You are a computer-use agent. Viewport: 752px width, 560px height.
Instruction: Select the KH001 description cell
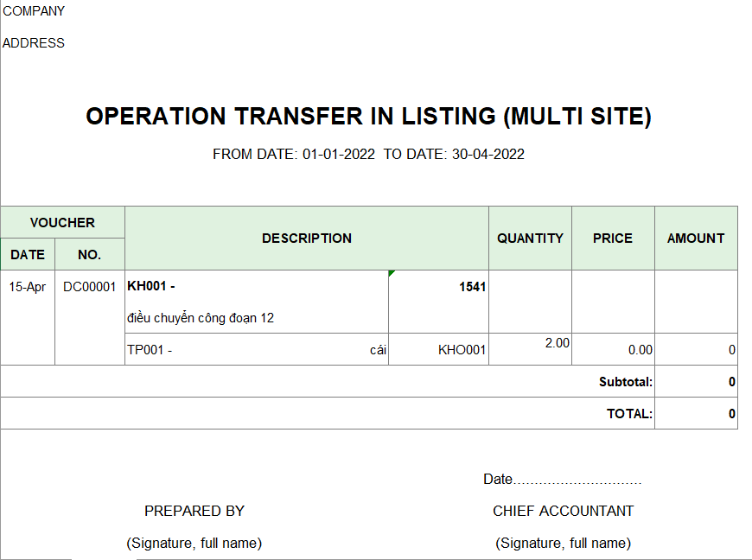click(x=257, y=302)
